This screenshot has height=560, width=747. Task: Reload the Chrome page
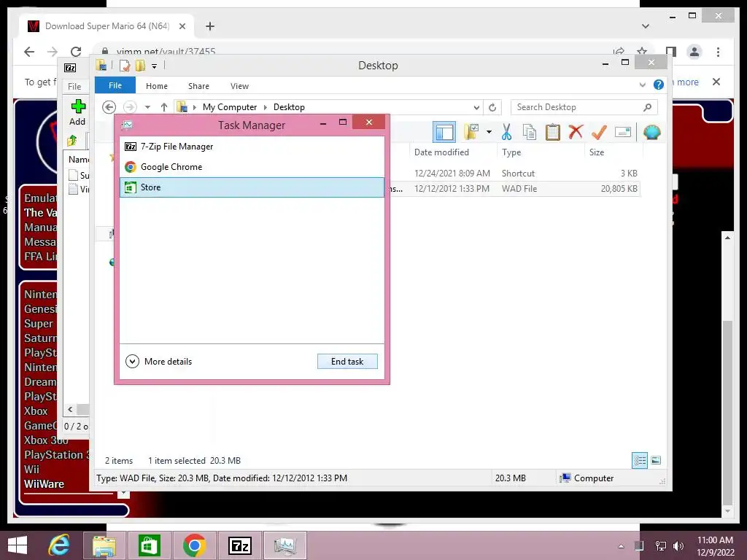click(76, 52)
